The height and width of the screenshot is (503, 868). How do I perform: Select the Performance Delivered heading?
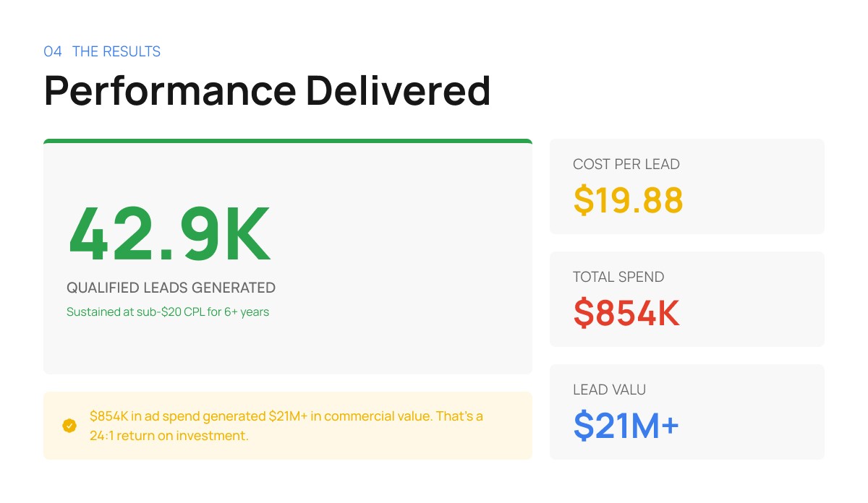click(x=268, y=90)
